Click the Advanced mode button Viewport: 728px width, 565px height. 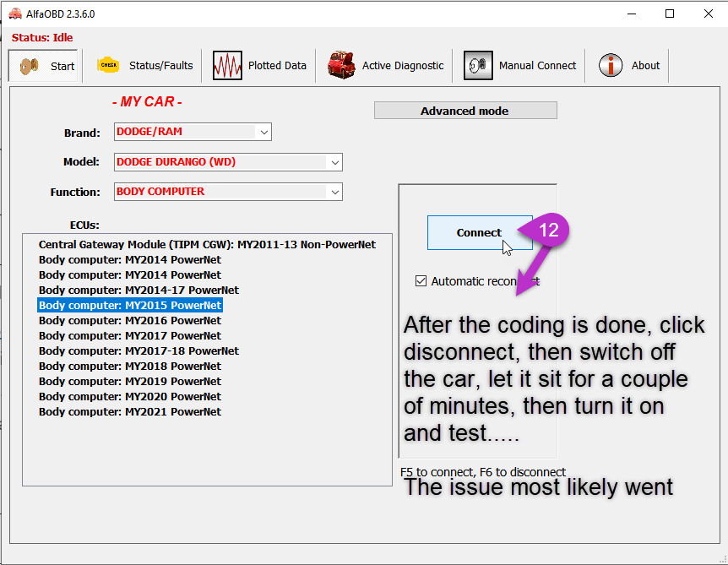[x=465, y=111]
